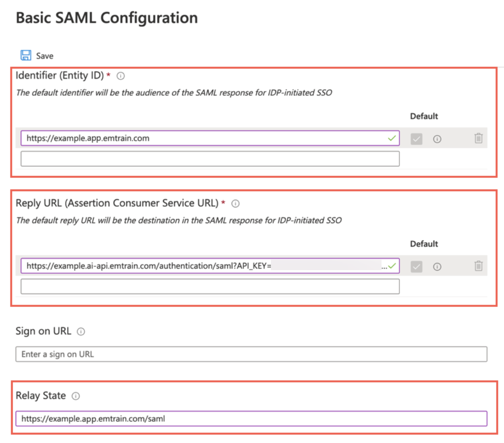The width and height of the screenshot is (504, 443).
Task: Open info tooltip beside Identifier (Entity ID)
Action: [x=121, y=76]
